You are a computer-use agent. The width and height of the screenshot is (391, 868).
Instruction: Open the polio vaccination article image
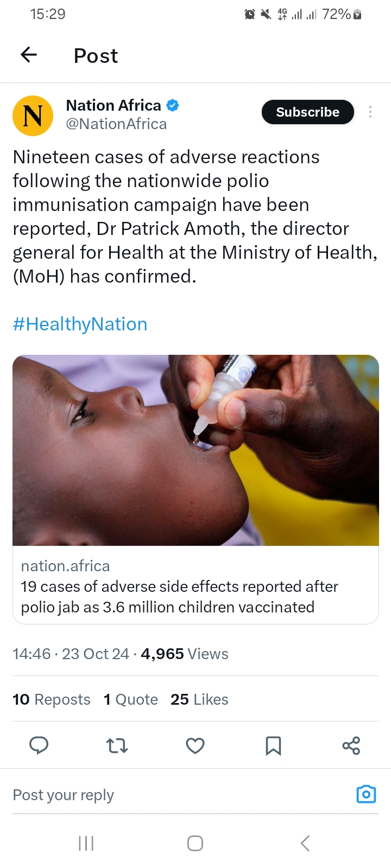[195, 450]
